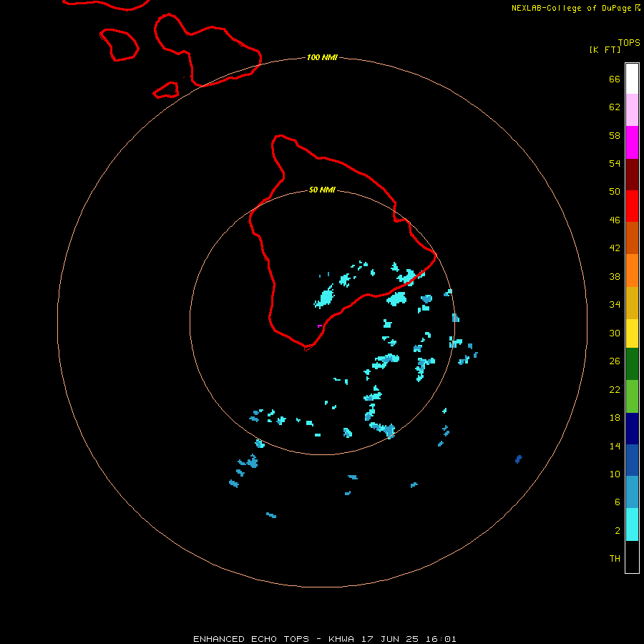
Task: Click the 26 legend value
Action: point(615,361)
